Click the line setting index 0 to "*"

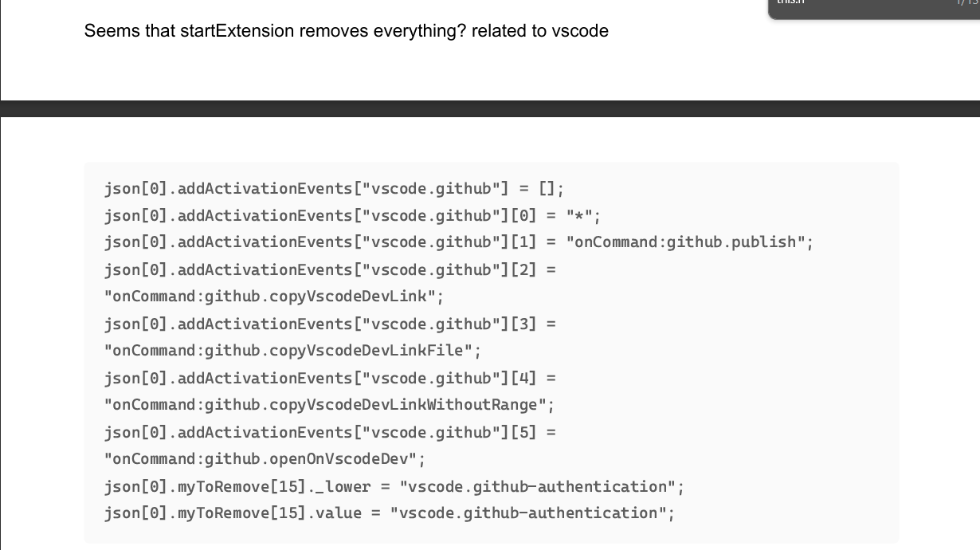[x=352, y=216]
